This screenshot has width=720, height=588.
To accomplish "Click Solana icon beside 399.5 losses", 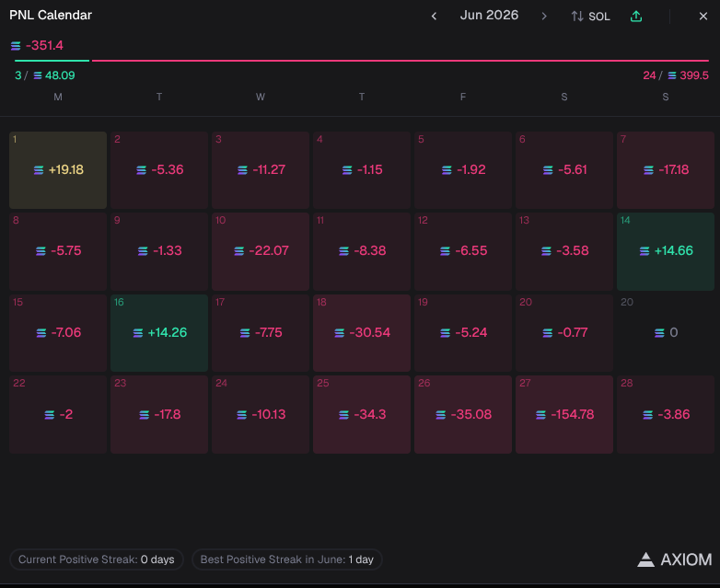I will [x=672, y=75].
